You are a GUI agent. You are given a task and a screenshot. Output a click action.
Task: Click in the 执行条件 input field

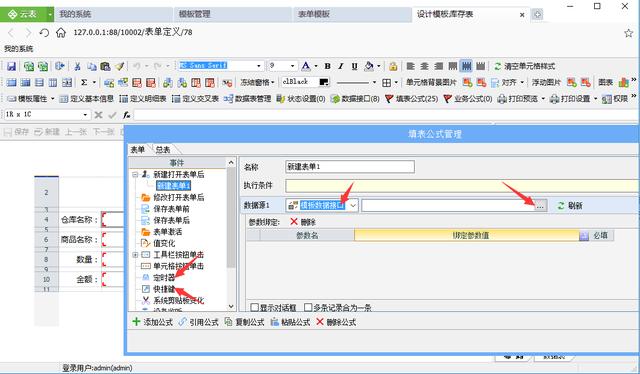(462, 186)
